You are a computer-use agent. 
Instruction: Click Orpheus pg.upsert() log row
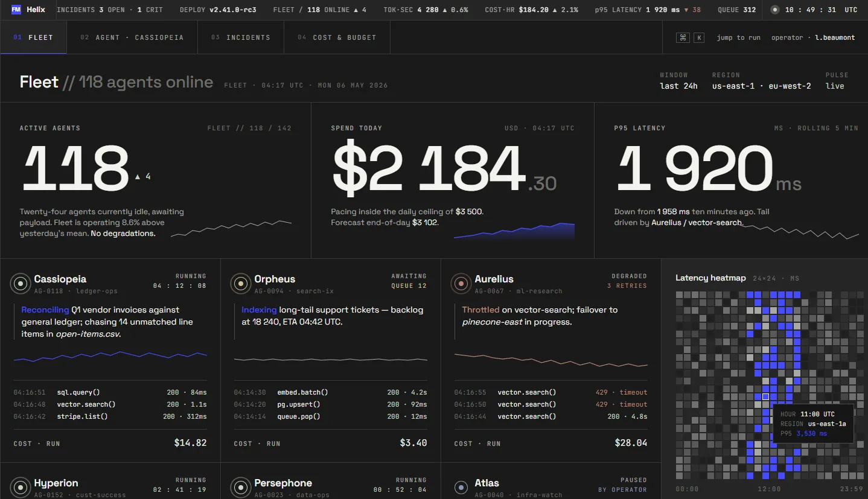coord(330,404)
